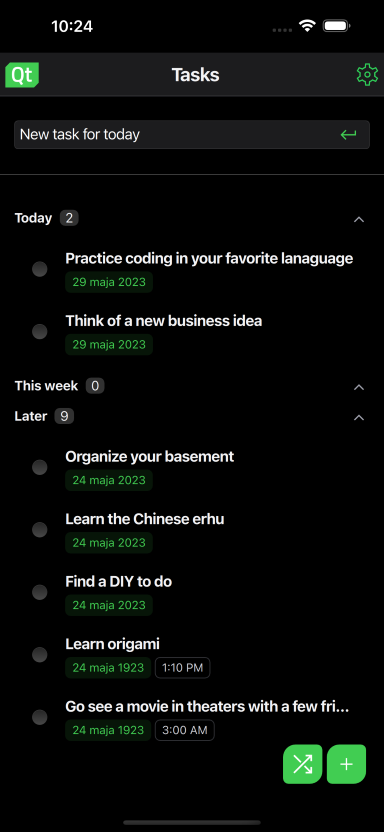This screenshot has height=832, width=384.
Task: Open the 'Find a DIY to do' task
Action: point(118,582)
